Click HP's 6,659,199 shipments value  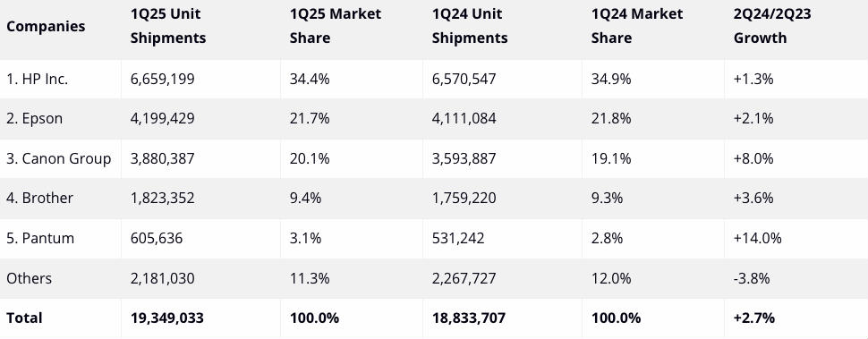163,79
